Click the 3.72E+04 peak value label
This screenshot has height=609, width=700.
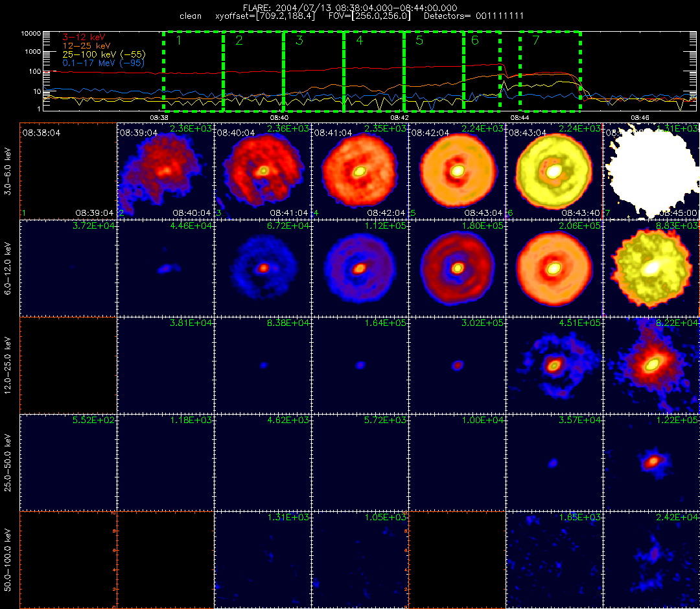tap(94, 225)
